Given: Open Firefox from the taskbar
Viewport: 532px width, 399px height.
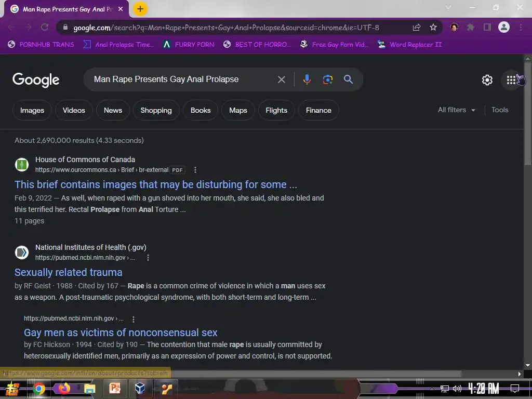Looking at the screenshot, I should 64,389.
